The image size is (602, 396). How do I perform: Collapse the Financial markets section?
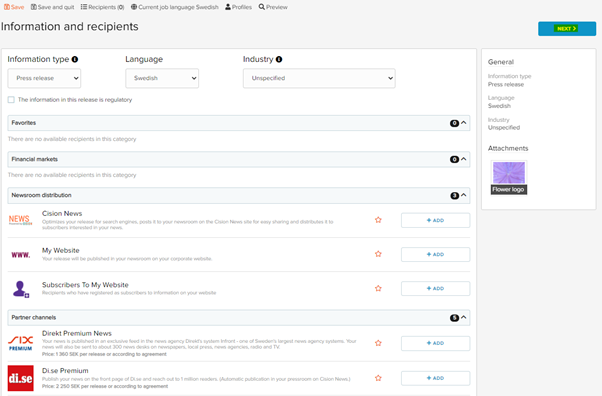coord(464,159)
